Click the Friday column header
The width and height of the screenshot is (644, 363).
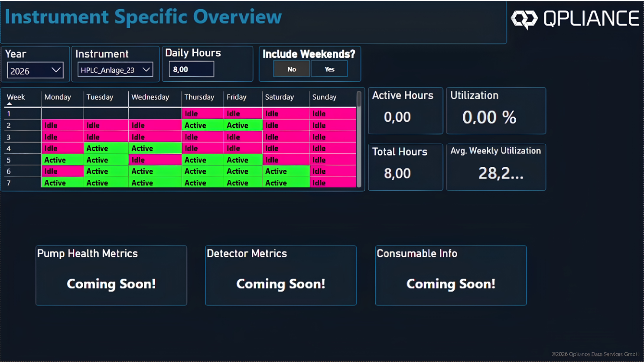pos(237,97)
